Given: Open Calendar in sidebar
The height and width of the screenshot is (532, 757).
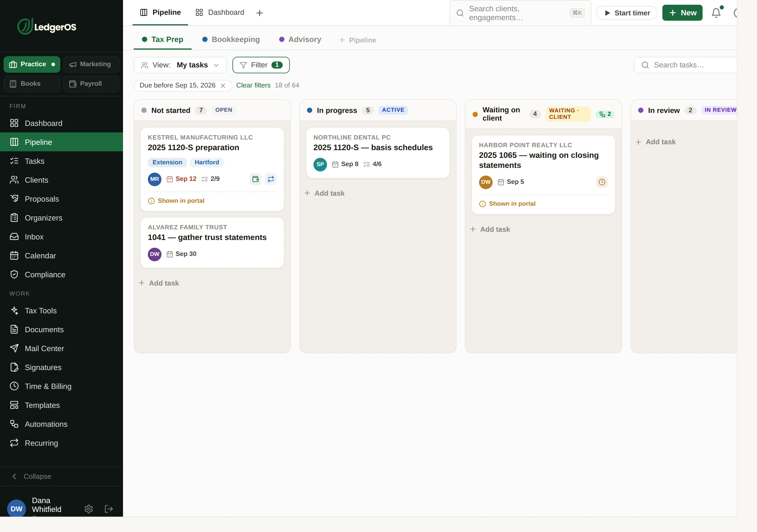Looking at the screenshot, I should pyautogui.click(x=61, y=256).
